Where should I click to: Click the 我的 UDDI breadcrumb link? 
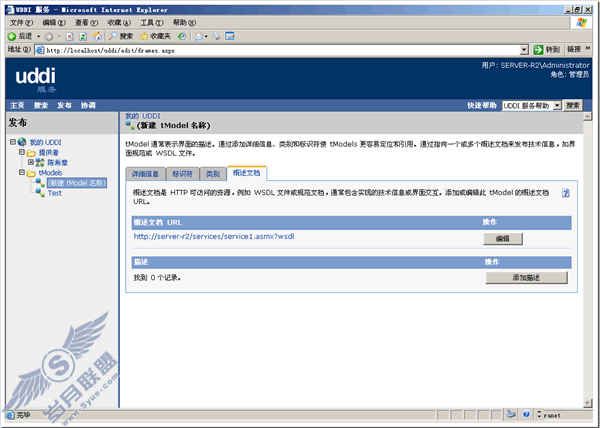[x=143, y=116]
